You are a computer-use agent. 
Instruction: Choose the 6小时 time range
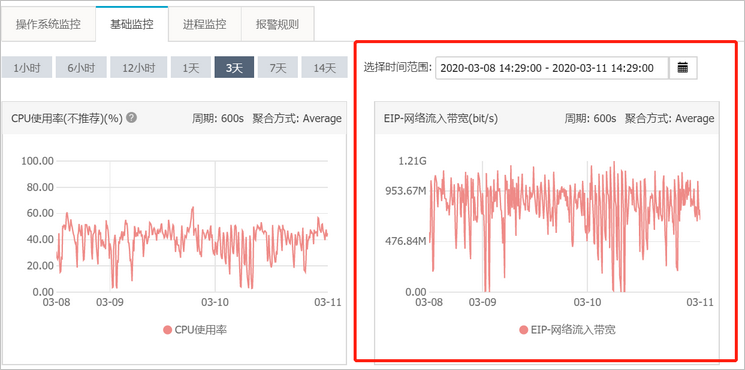coord(81,67)
